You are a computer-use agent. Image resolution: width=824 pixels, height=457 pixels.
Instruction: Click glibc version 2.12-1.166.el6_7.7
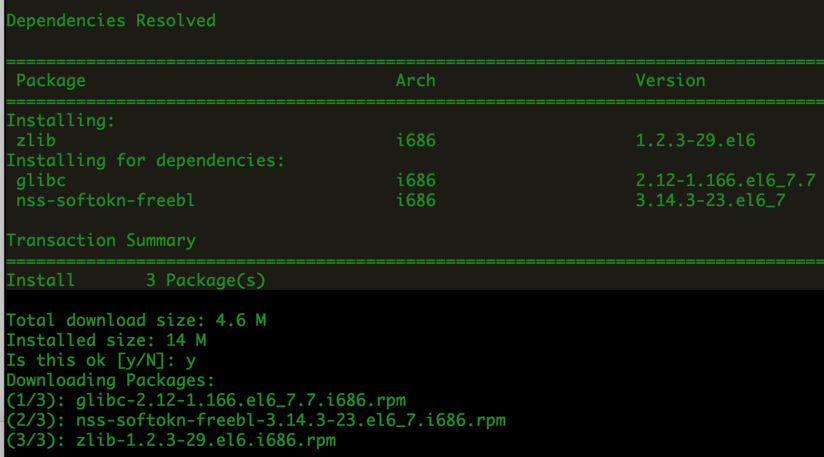click(x=726, y=181)
